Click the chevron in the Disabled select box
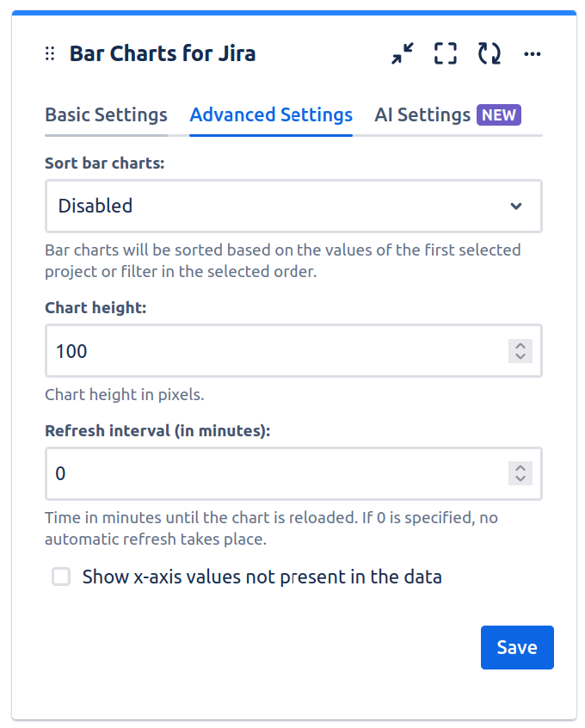The image size is (585, 728). tap(516, 206)
